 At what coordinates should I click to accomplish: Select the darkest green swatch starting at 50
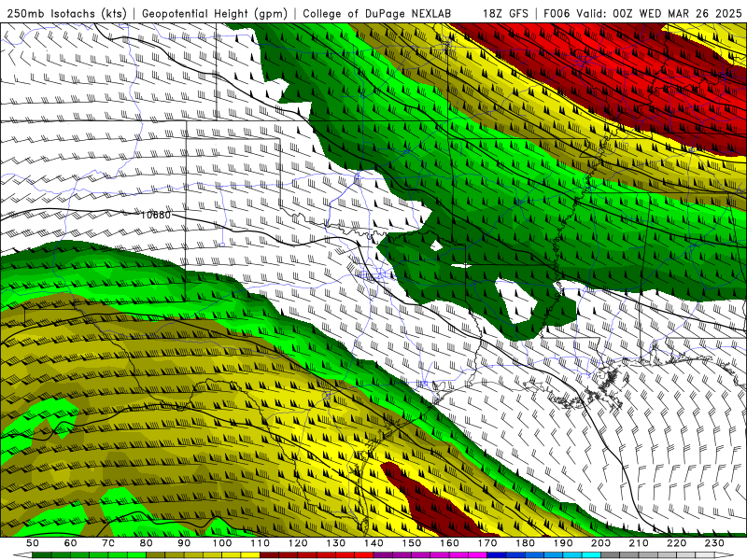point(42,555)
